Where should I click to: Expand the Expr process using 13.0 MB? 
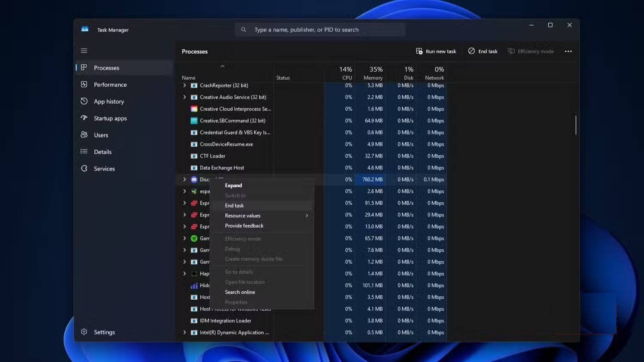(x=185, y=226)
